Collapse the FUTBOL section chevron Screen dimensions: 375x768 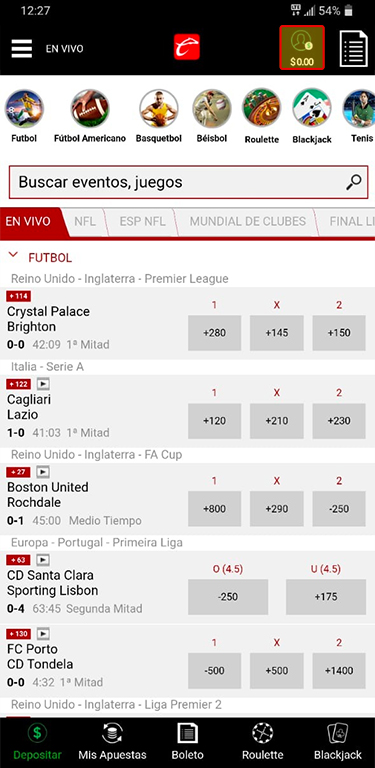coord(14,255)
